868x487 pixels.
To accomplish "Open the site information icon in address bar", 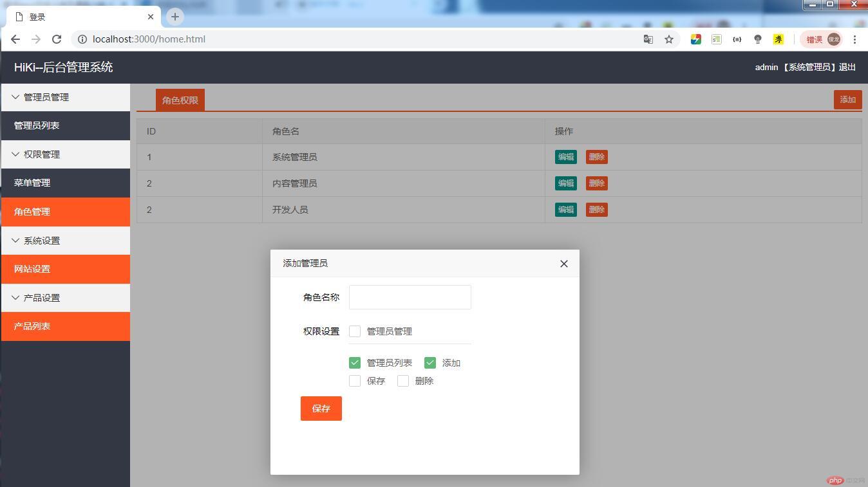I will 82,39.
